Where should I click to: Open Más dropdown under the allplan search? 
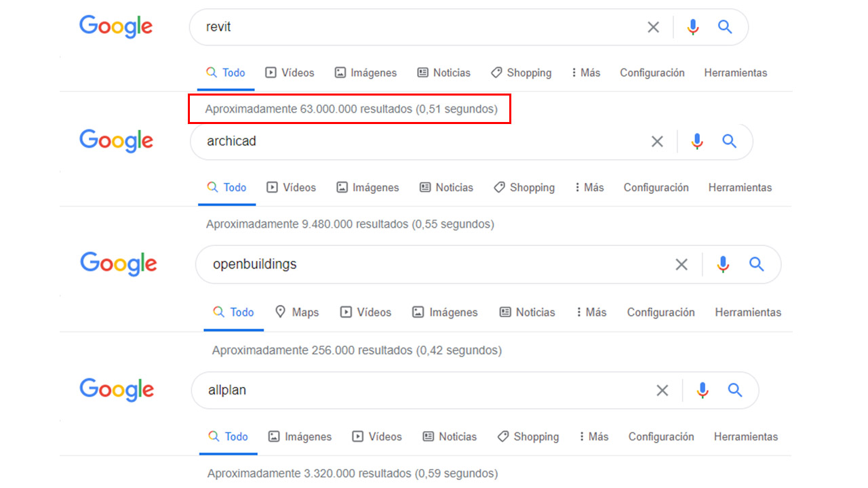tap(593, 437)
